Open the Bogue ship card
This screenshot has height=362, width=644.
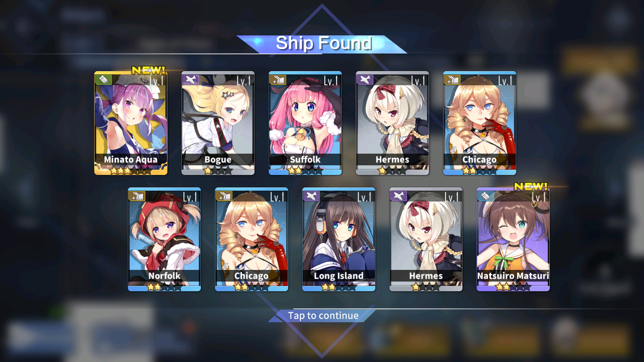point(218,123)
